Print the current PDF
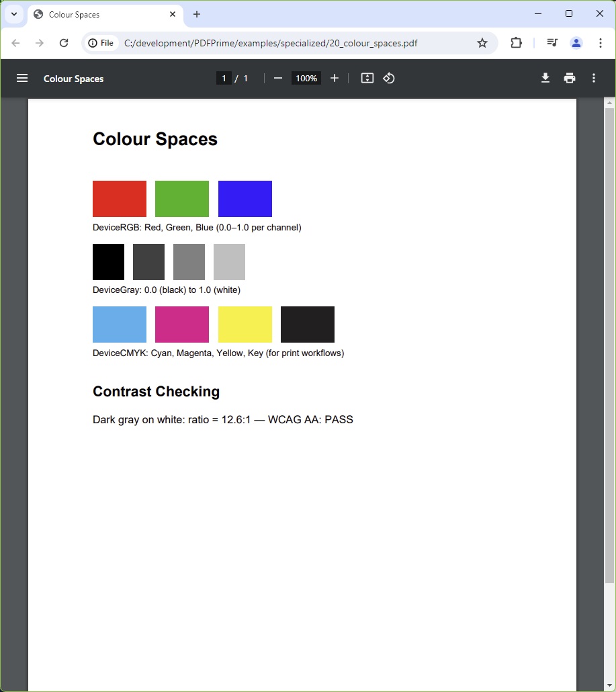This screenshot has height=692, width=616. (569, 78)
